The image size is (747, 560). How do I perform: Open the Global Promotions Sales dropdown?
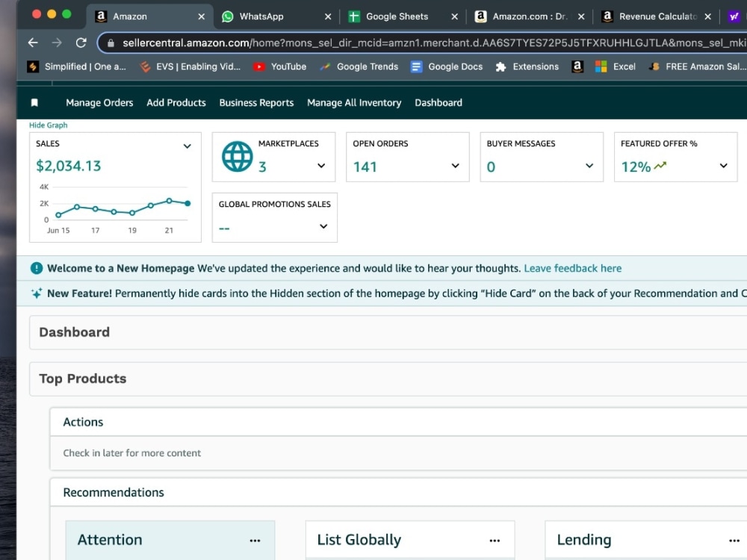323,226
